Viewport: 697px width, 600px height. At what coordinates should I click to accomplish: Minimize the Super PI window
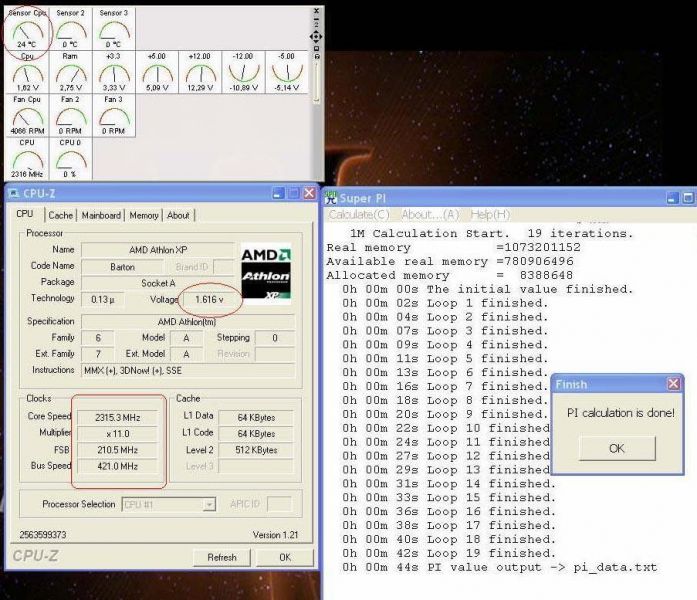(x=672, y=198)
